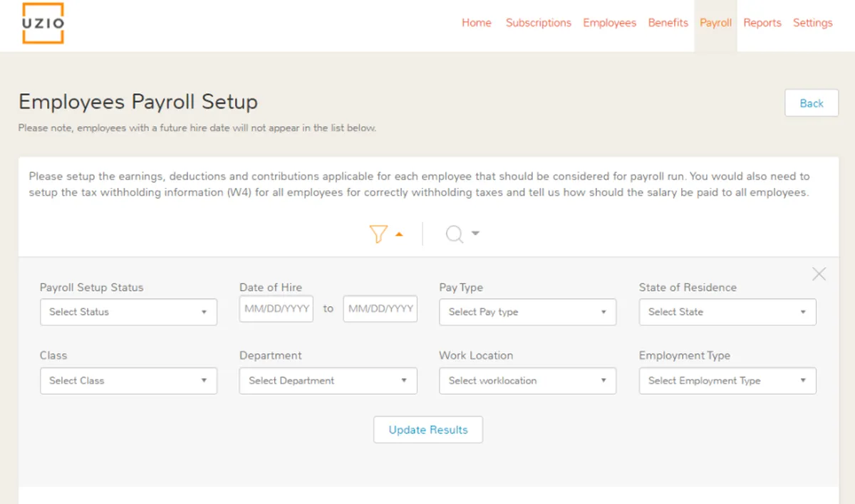Click the Update Results button
The image size is (855, 504).
coord(428,430)
